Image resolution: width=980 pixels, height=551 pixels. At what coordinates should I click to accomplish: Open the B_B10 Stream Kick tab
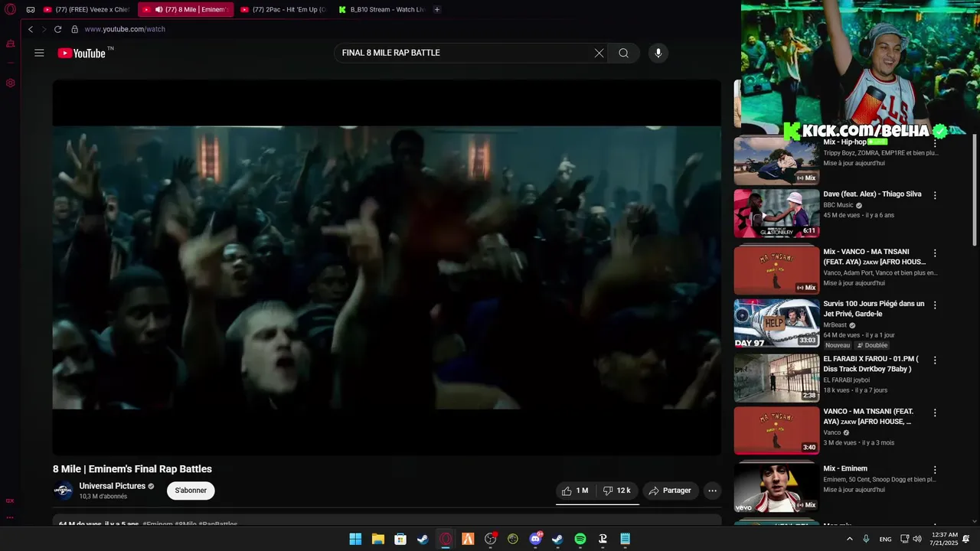[x=381, y=10]
